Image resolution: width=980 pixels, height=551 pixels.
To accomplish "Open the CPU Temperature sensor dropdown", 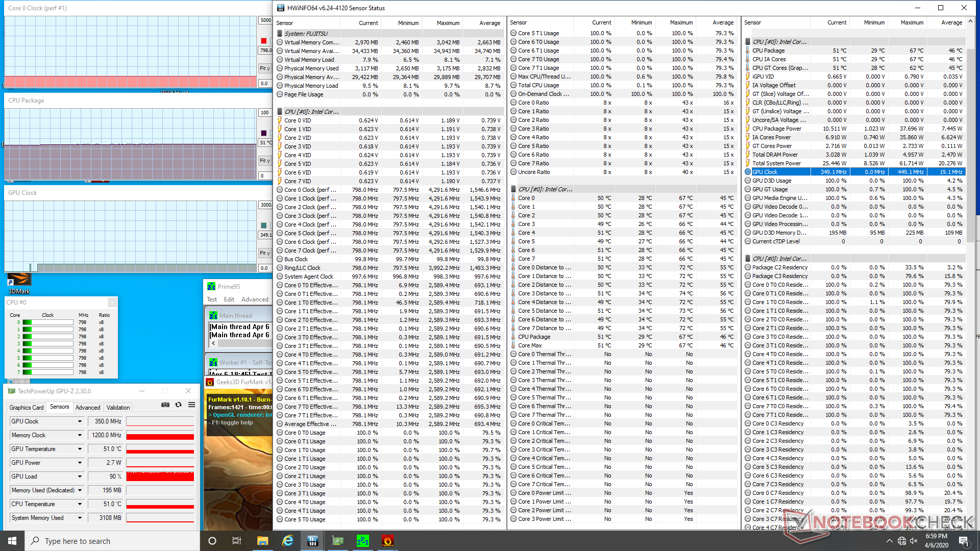I will coord(80,504).
